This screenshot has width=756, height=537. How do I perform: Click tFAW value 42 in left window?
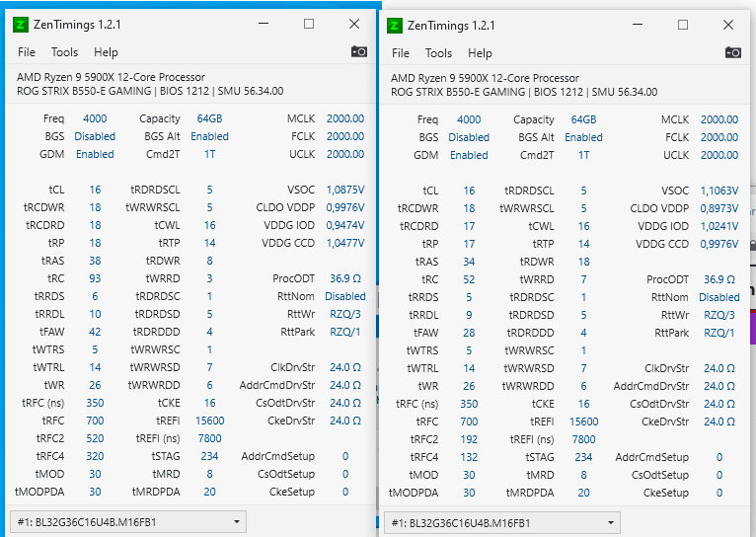click(x=95, y=332)
